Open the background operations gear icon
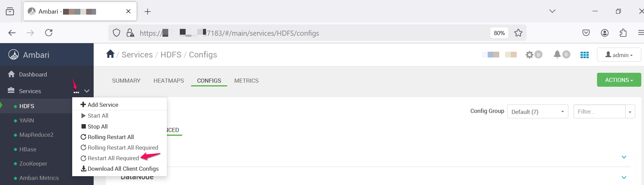The height and width of the screenshot is (185, 644). point(530,54)
